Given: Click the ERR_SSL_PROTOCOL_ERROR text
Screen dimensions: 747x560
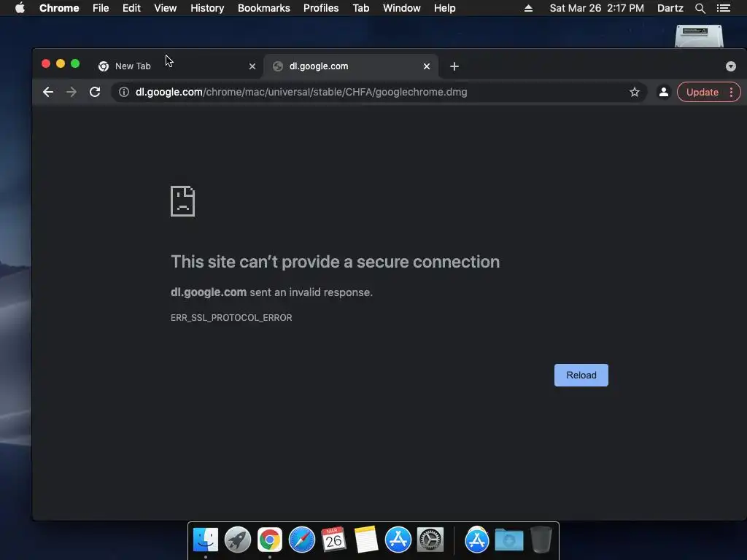Looking at the screenshot, I should (231, 318).
